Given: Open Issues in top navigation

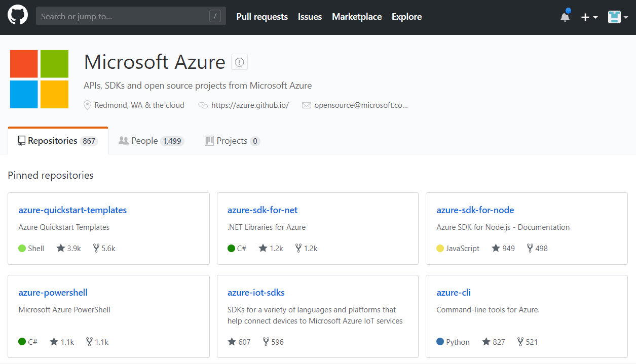Looking at the screenshot, I should [310, 17].
